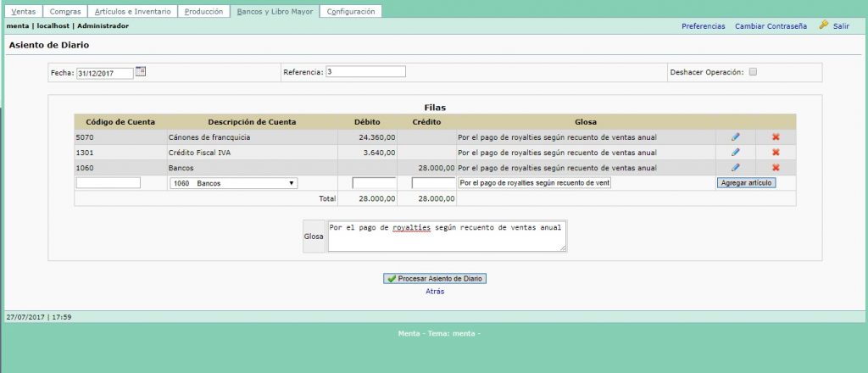The height and width of the screenshot is (373, 868).
Task: Click the Agregar artículo button
Action: (x=746, y=183)
